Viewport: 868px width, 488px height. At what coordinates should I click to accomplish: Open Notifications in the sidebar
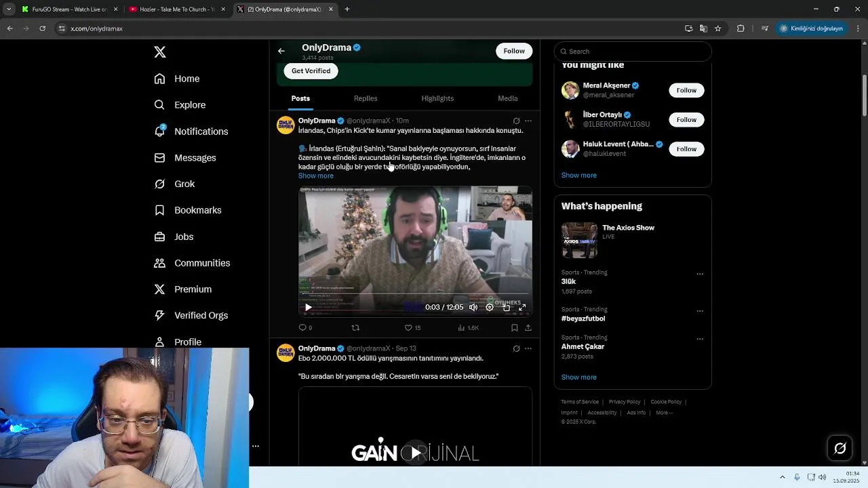pos(191,131)
